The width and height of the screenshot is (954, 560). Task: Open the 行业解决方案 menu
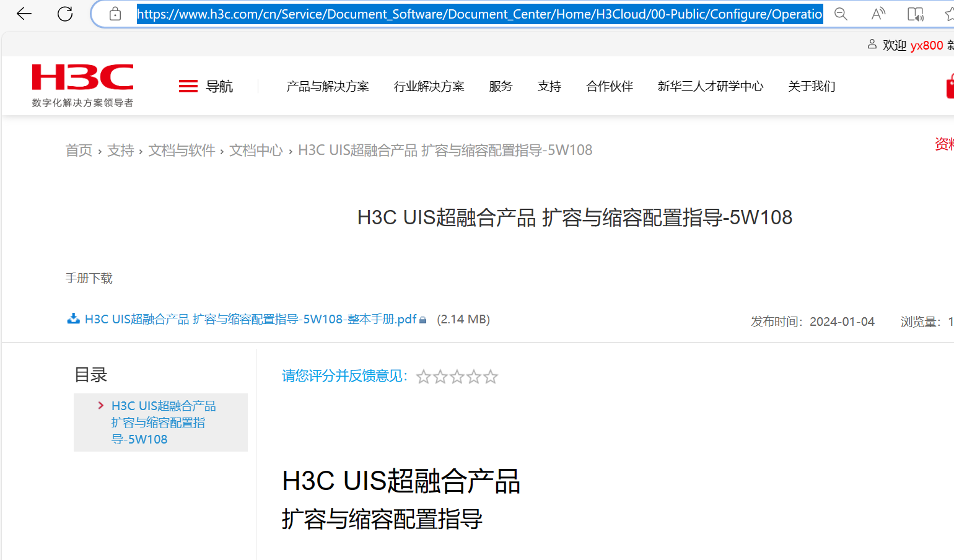pos(429,86)
